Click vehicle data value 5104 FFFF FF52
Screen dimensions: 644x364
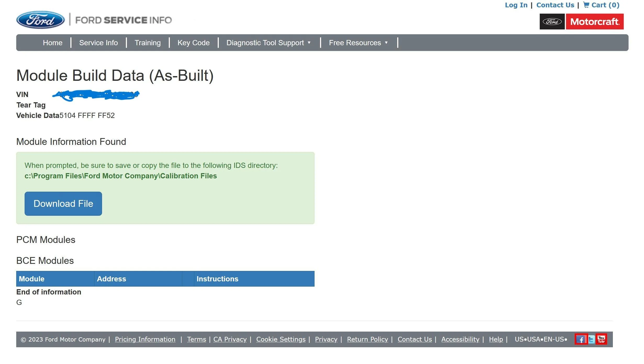(87, 116)
